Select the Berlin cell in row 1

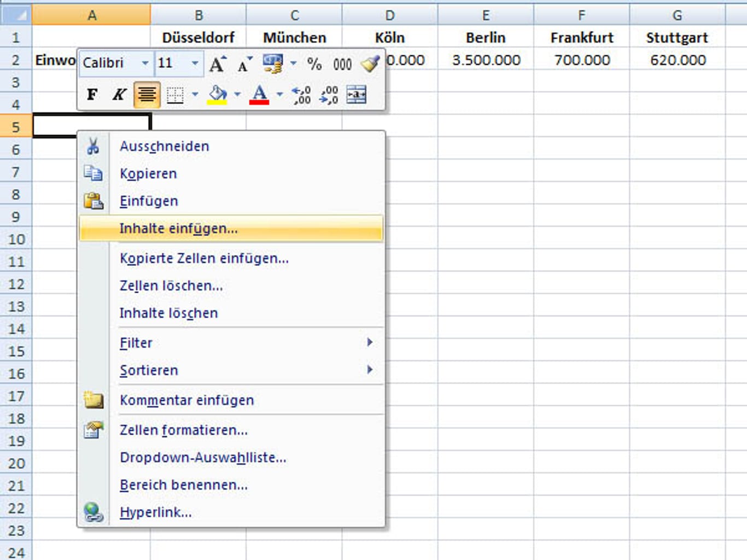(x=486, y=38)
